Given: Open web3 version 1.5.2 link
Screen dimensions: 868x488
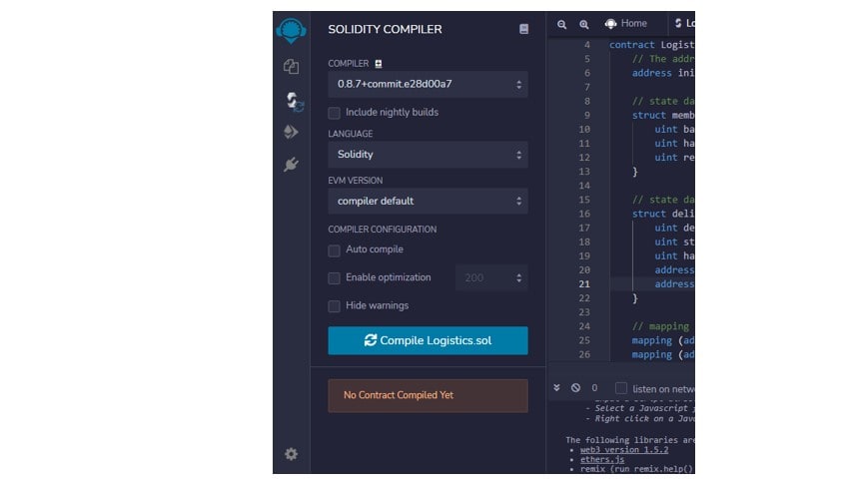Looking at the screenshot, I should coord(624,450).
